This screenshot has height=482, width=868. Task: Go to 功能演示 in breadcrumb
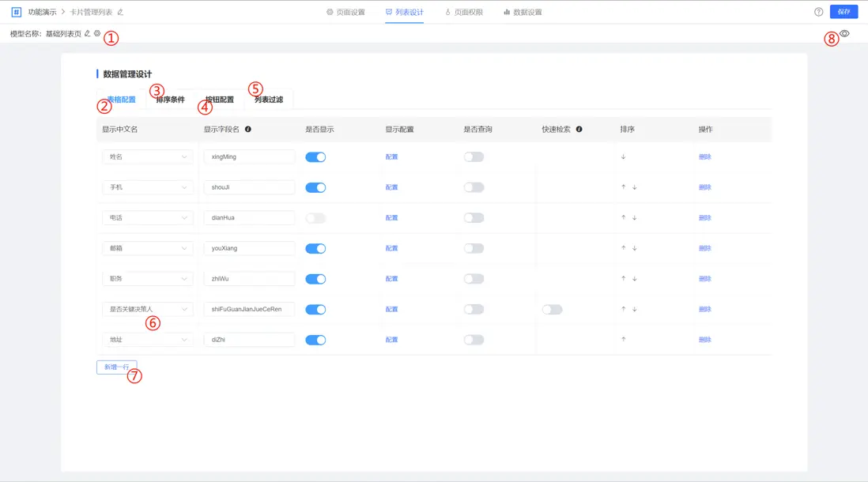pyautogui.click(x=42, y=12)
